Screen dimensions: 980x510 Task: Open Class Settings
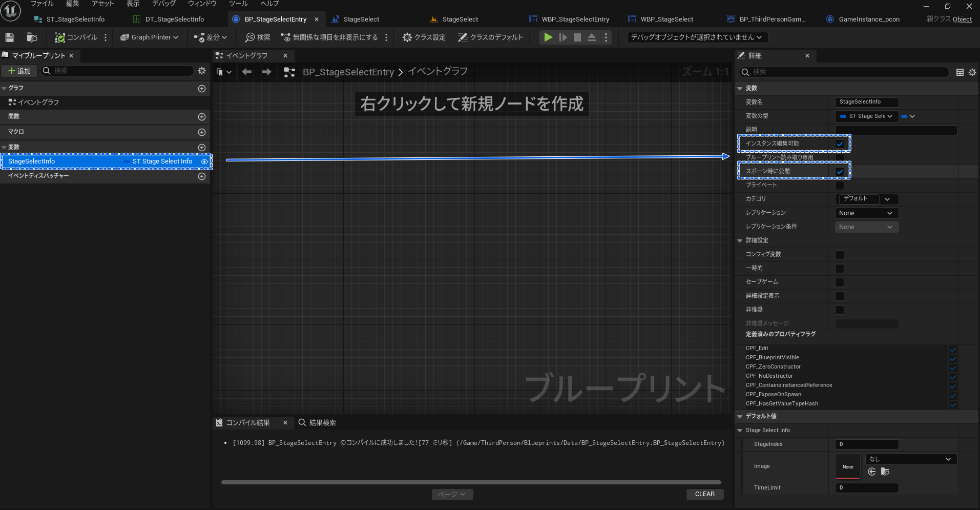(424, 37)
